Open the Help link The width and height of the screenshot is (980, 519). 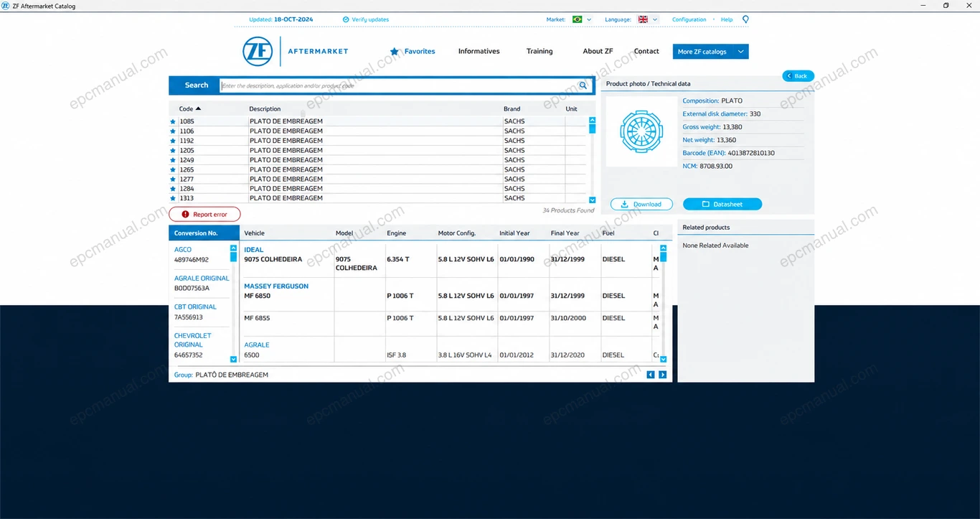point(727,19)
